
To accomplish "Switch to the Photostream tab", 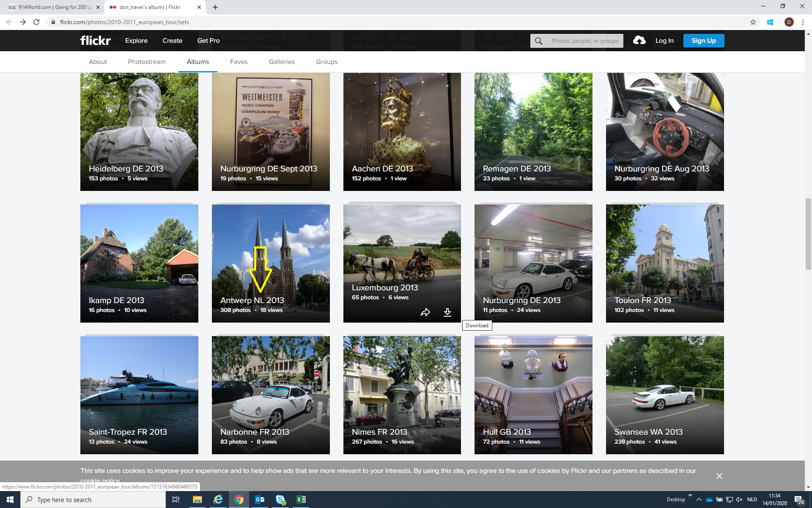I will click(146, 62).
